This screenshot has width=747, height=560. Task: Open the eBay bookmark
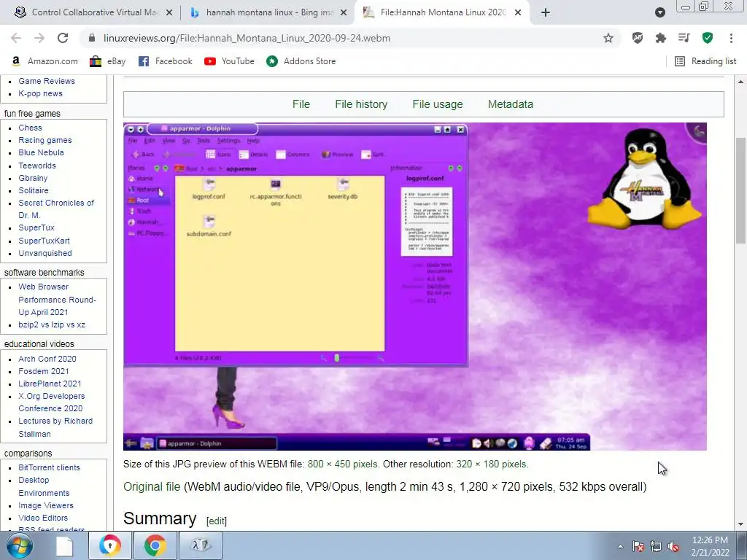coord(108,61)
